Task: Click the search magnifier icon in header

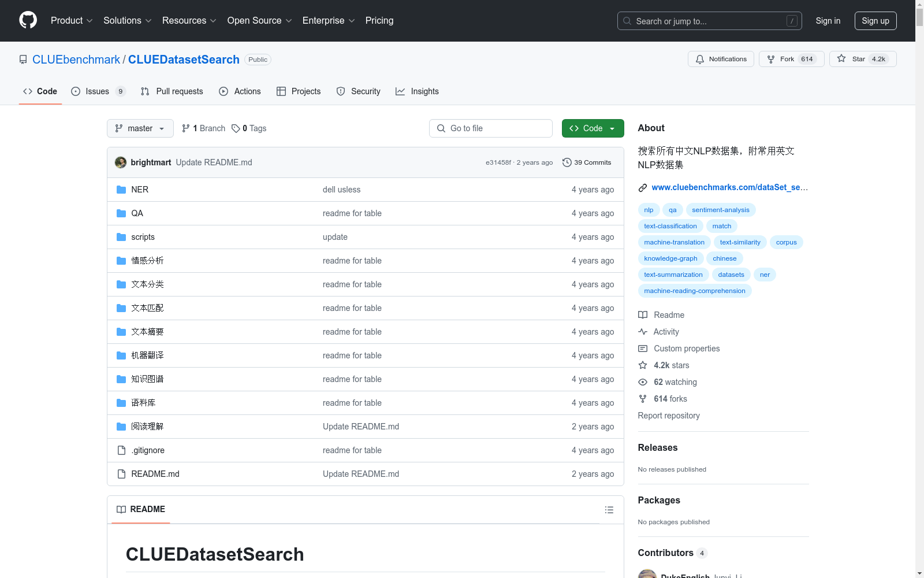Action: point(627,21)
